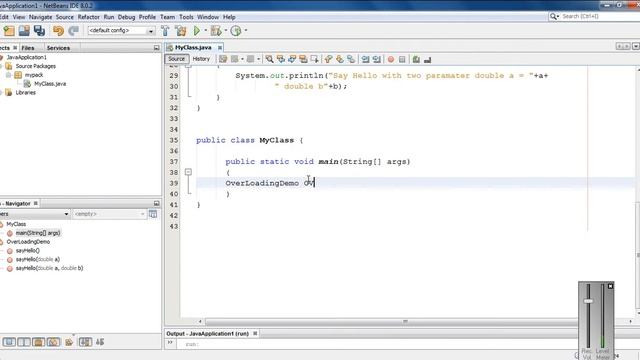Open the Run project dropdown arrow
This screenshot has height=360, width=640.
click(x=205, y=31)
